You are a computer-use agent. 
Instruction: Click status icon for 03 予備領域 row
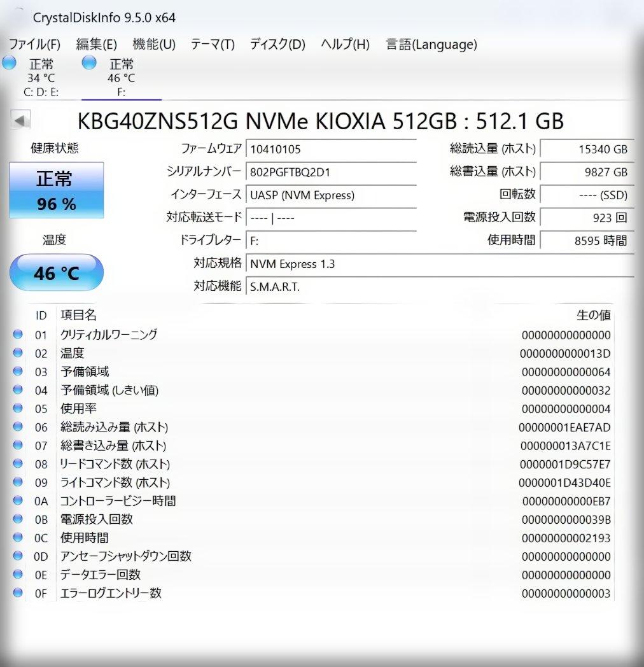click(18, 371)
